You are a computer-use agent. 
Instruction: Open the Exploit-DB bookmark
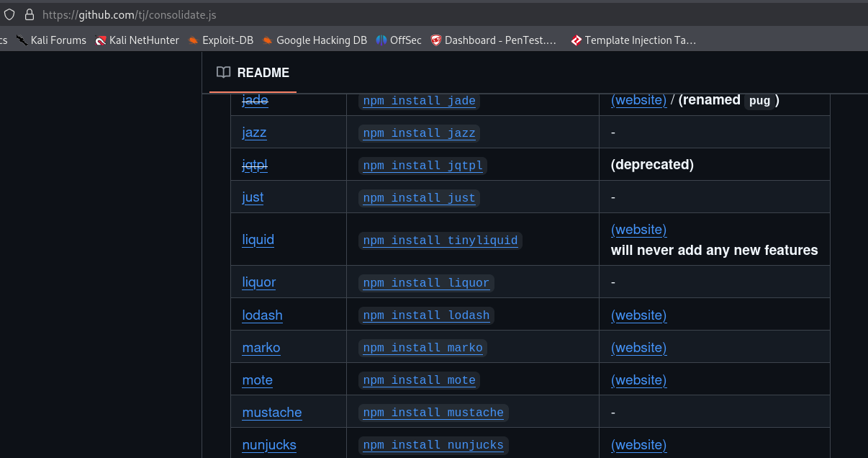220,40
